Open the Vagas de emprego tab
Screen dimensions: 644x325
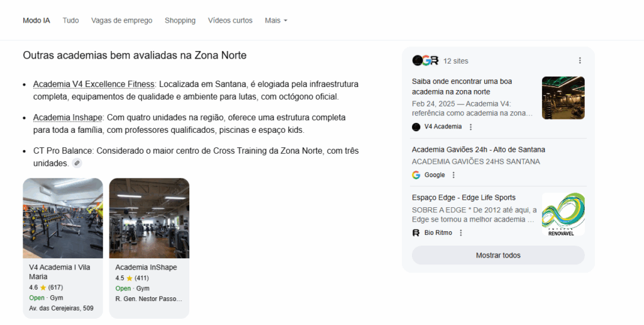click(x=121, y=21)
